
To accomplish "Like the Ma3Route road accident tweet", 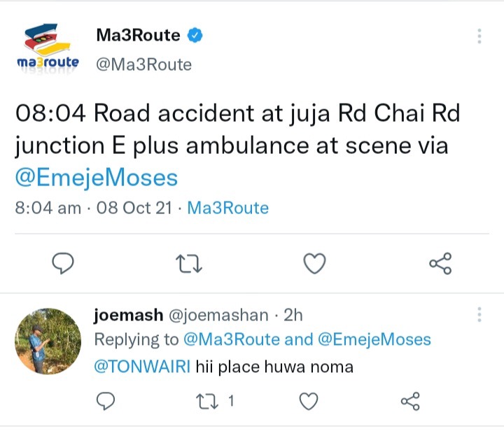I will point(315,264).
